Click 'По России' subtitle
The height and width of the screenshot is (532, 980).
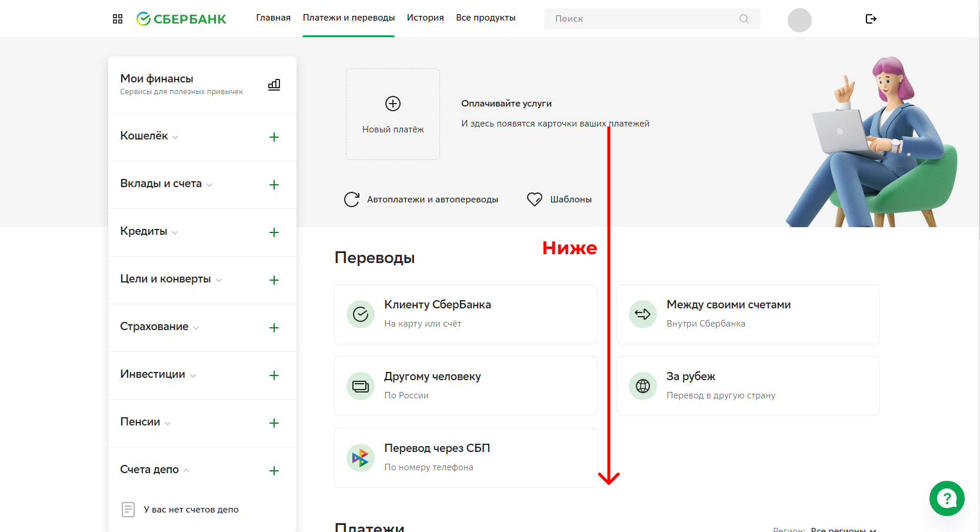(406, 395)
